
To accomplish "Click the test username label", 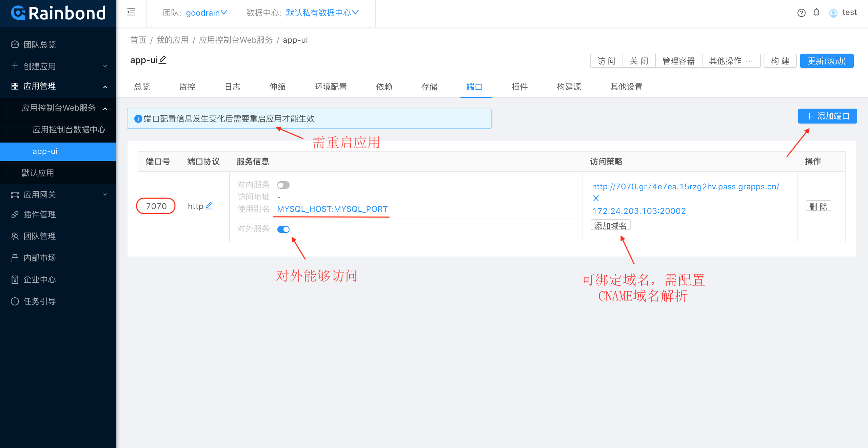I will click(849, 13).
